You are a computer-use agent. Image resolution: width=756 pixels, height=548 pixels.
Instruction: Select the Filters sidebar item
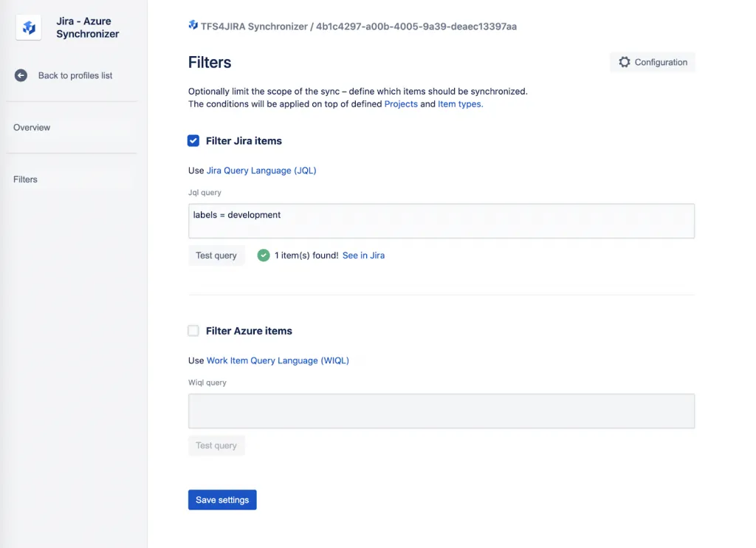click(25, 179)
